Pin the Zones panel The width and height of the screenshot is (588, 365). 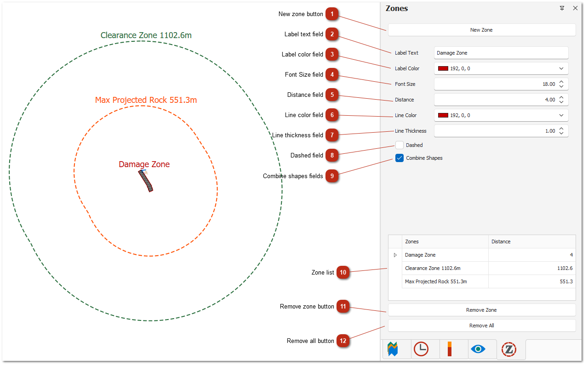coord(562,8)
